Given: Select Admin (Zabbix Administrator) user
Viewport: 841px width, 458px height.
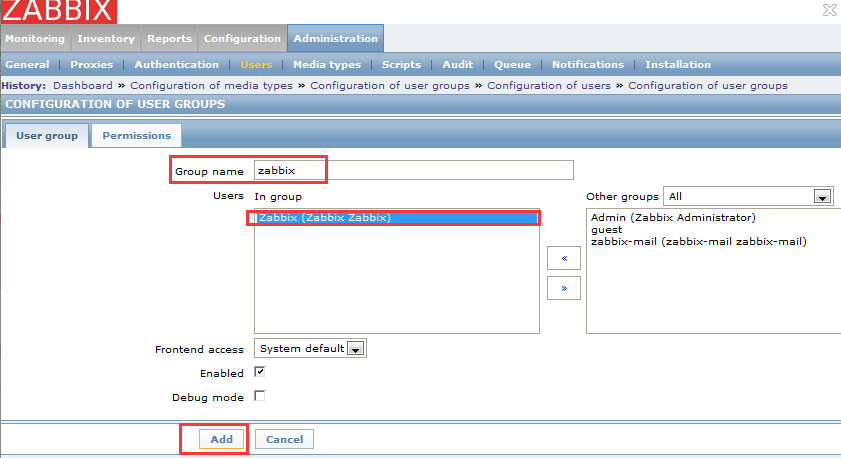Looking at the screenshot, I should [x=673, y=217].
